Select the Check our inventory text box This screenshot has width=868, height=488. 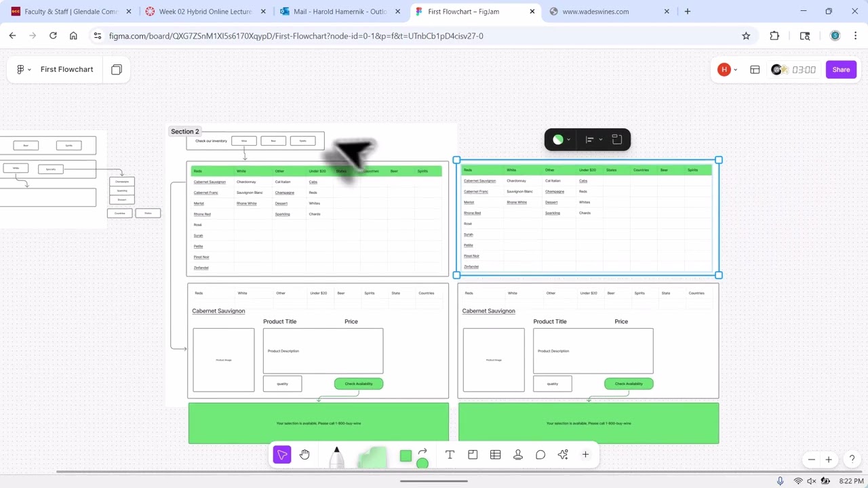[211, 141]
